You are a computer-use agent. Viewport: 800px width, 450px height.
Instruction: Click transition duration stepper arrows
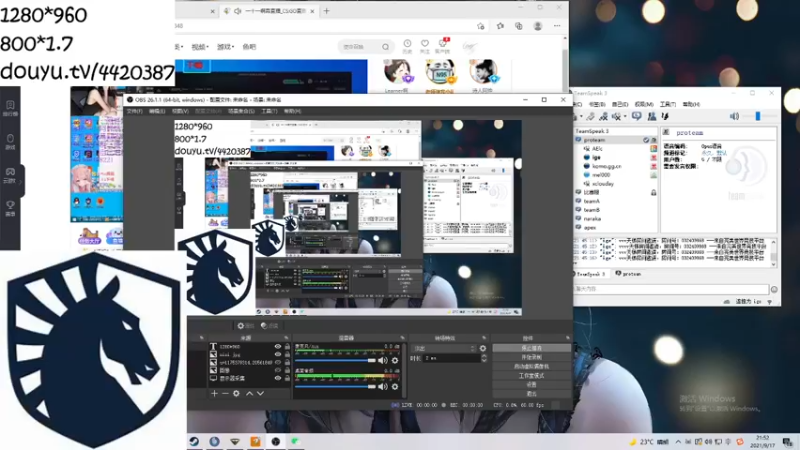pyautogui.click(x=484, y=358)
